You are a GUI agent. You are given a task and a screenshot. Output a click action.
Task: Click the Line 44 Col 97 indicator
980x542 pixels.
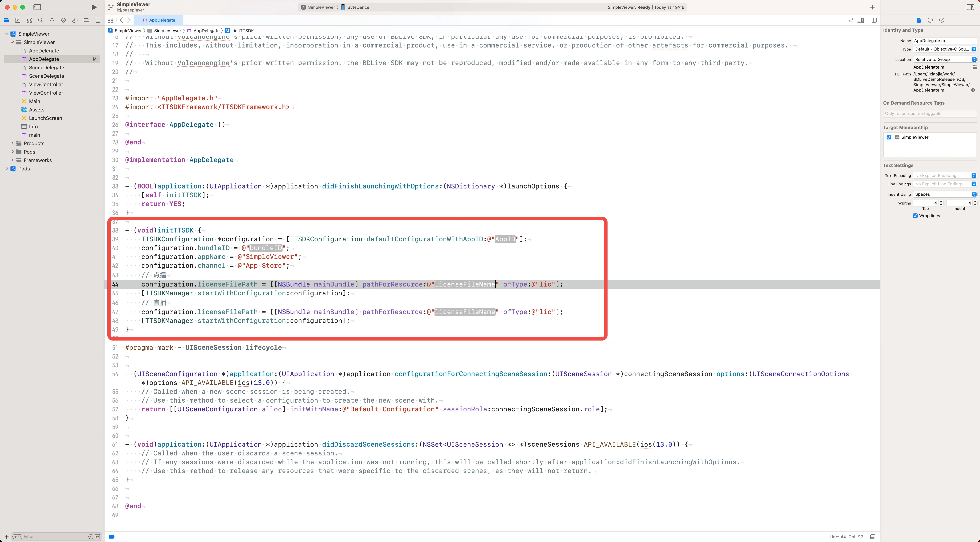[x=846, y=537]
